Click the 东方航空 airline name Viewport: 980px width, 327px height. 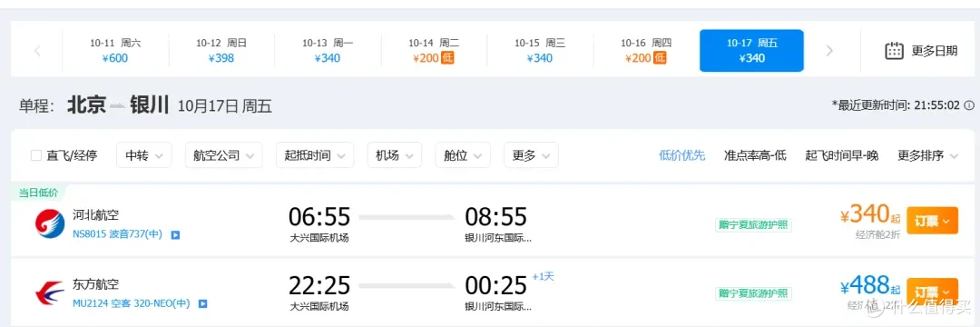click(x=95, y=284)
